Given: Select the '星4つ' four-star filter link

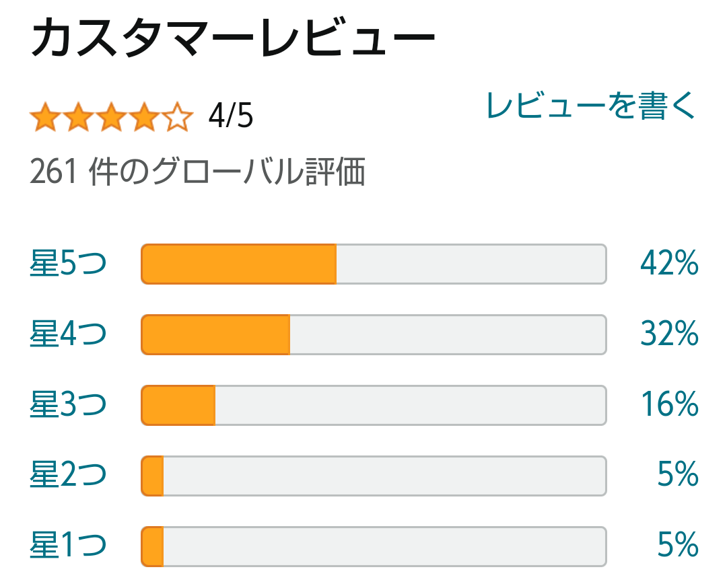Looking at the screenshot, I should (x=68, y=334).
